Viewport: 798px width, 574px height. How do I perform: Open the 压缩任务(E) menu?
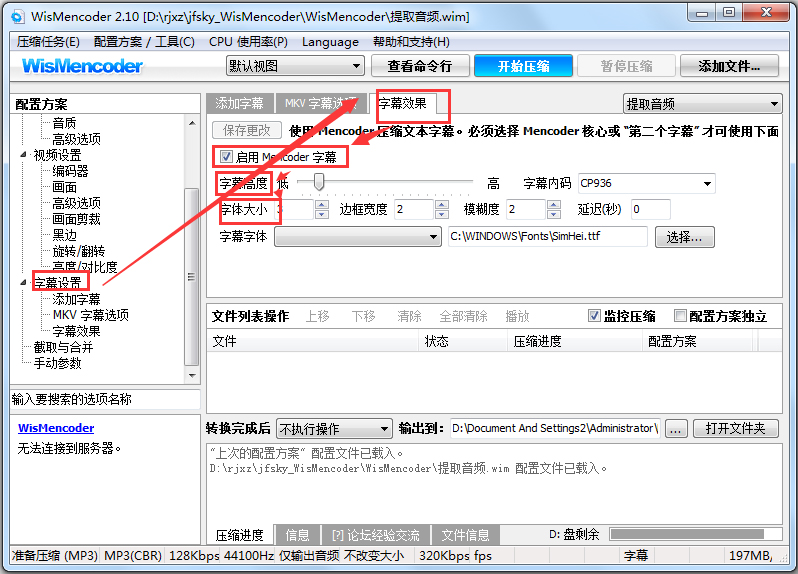pyautogui.click(x=48, y=42)
